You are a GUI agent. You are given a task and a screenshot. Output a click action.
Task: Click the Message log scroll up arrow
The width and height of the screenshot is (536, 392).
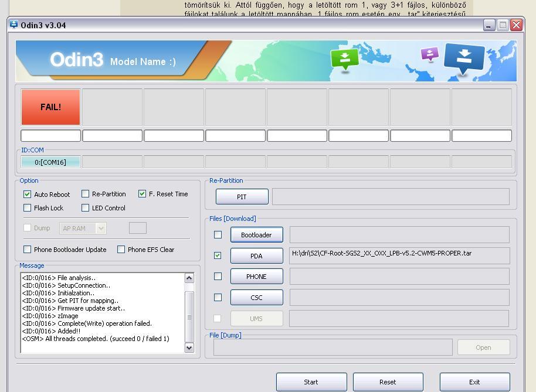pyautogui.click(x=189, y=278)
